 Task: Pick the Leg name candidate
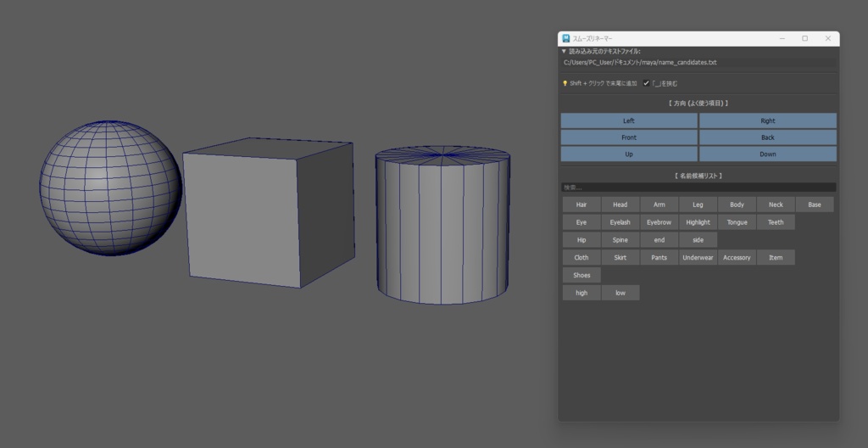698,204
